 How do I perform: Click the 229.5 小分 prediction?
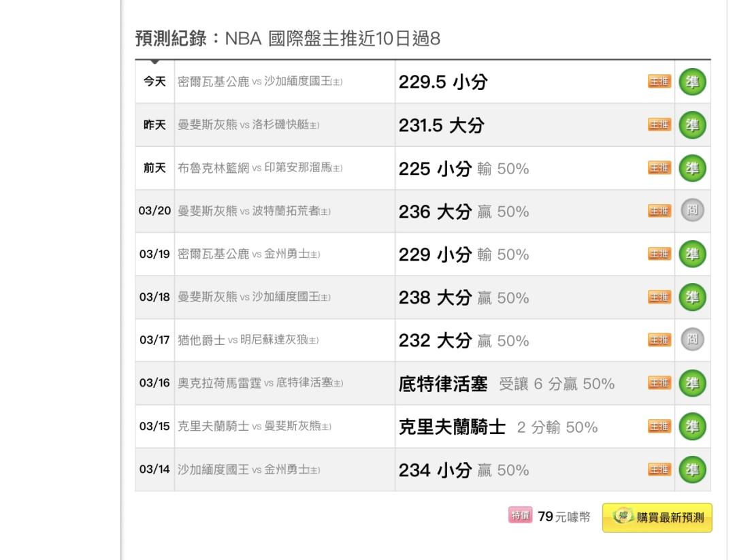pyautogui.click(x=443, y=82)
